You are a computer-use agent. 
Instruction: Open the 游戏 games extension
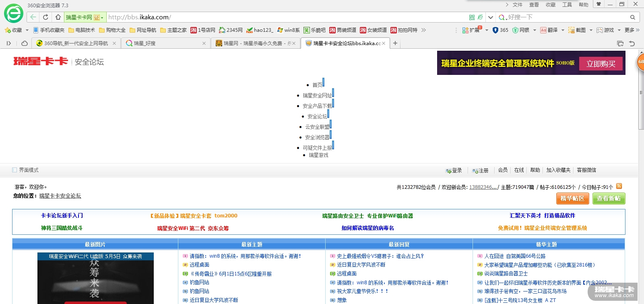pos(605,30)
